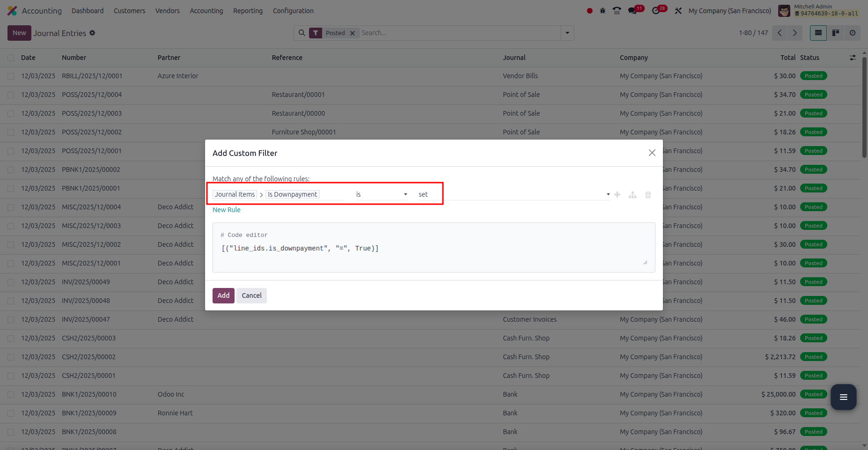Select the checkbox for CSH2/2025/00002 row
The height and width of the screenshot is (450, 868).
[11, 357]
